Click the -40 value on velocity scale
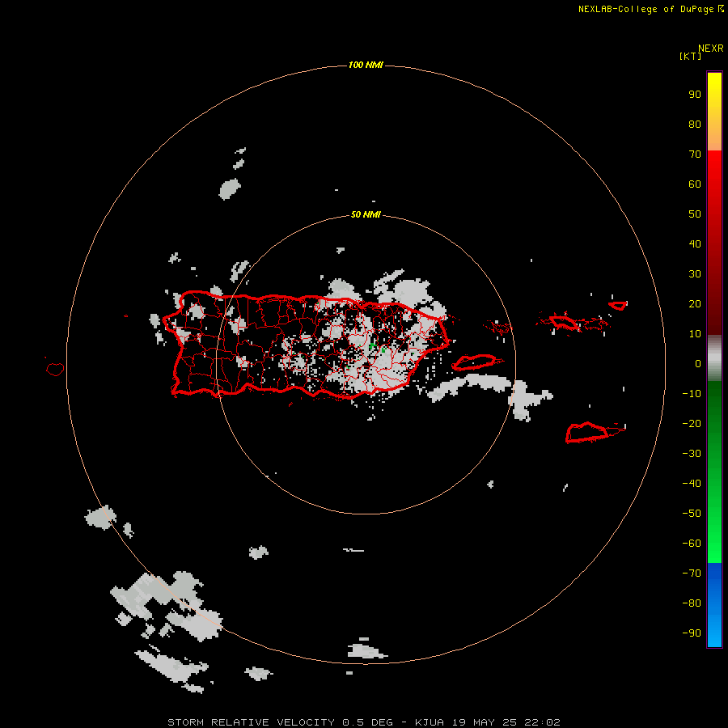This screenshot has height=728, width=728. click(692, 484)
